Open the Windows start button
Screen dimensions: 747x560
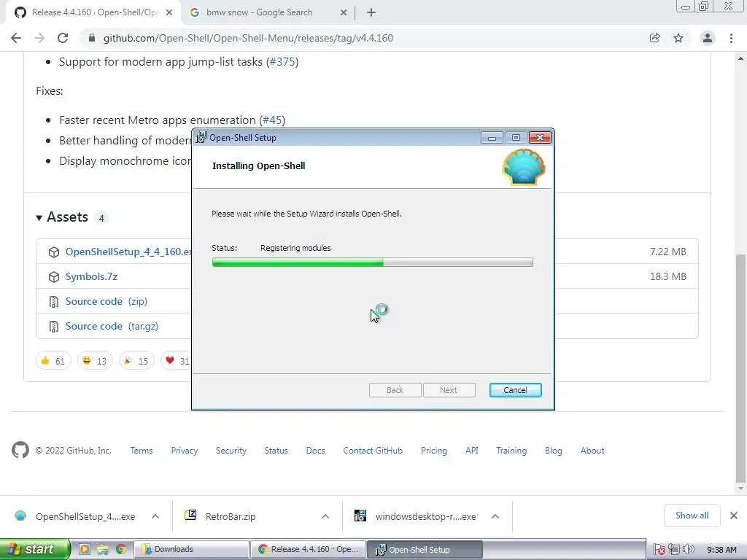click(x=34, y=549)
